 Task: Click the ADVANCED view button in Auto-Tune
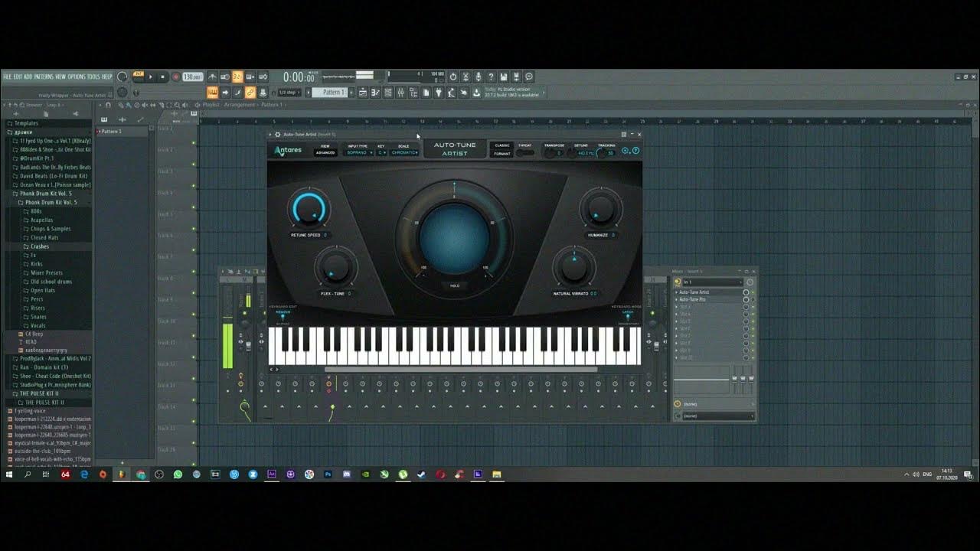coord(325,152)
